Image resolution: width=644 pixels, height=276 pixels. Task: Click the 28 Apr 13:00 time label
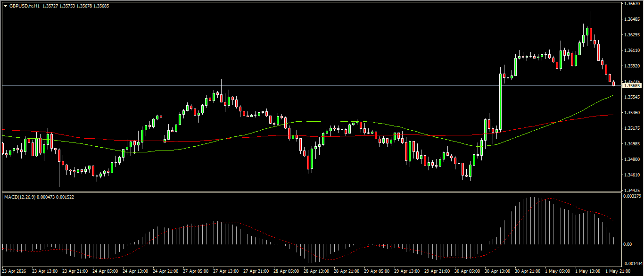click(316, 272)
